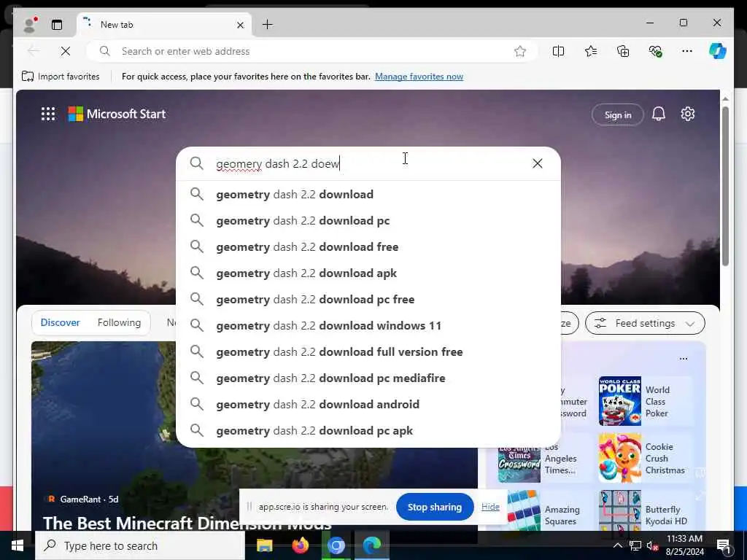747x560 pixels.
Task: Open the Copilot sidebar icon
Action: click(x=718, y=51)
